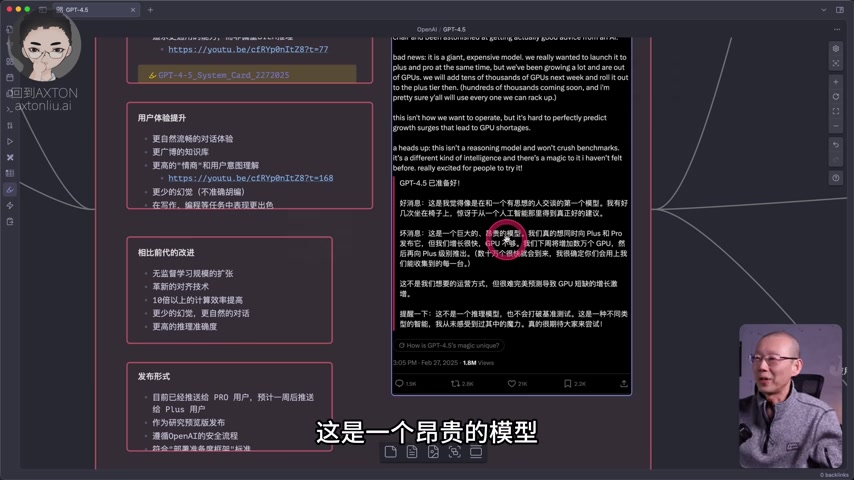The image size is (854, 480).
Task: Click tweet timestamp 3:05 PM · Feb 27, 2025
Action: click(x=425, y=363)
